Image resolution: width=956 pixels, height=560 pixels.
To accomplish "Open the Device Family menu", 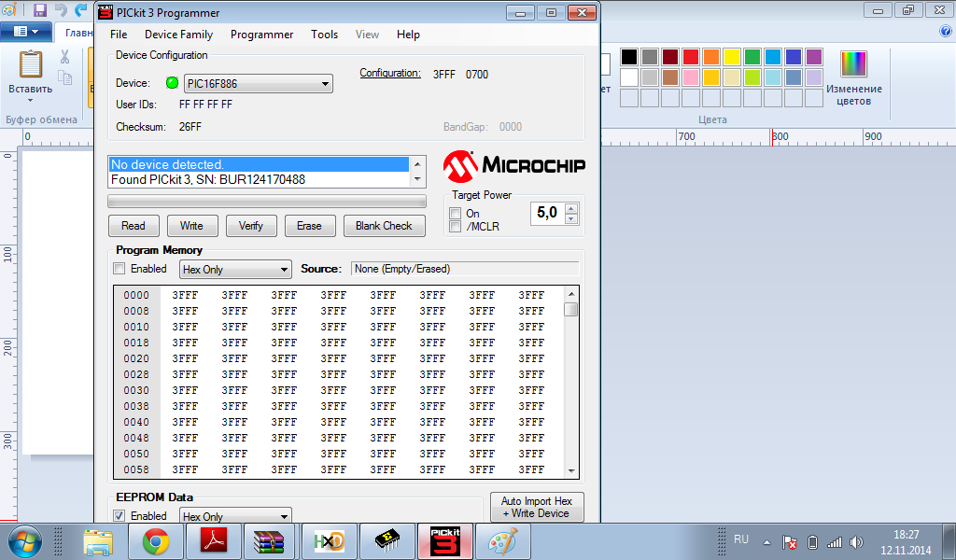I will pos(178,35).
